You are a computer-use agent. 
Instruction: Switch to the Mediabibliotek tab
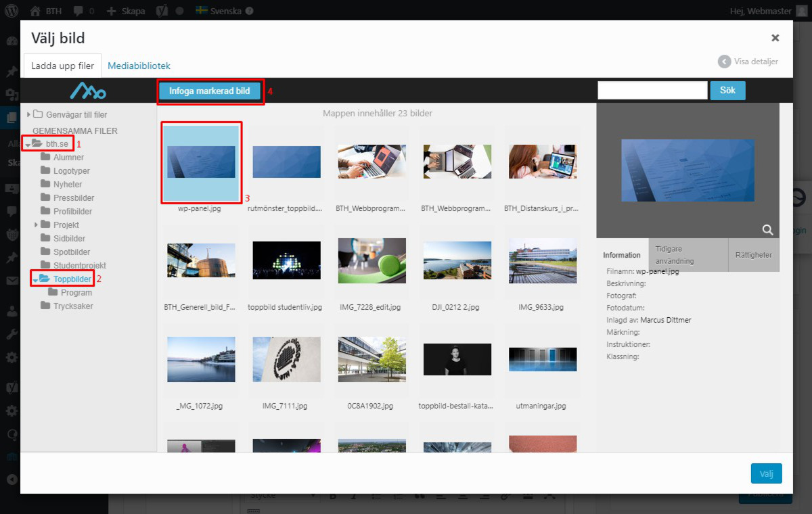click(x=139, y=66)
